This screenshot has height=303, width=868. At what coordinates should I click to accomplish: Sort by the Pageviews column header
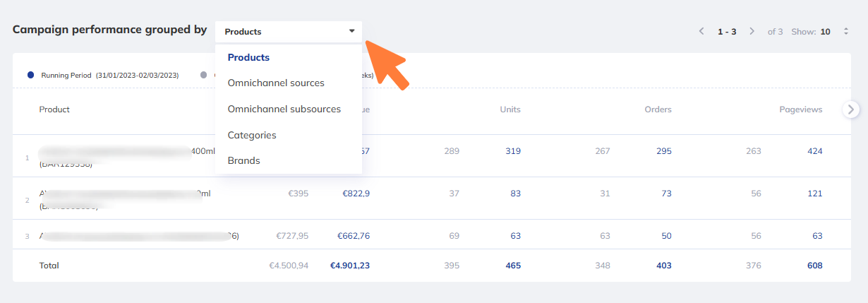800,109
